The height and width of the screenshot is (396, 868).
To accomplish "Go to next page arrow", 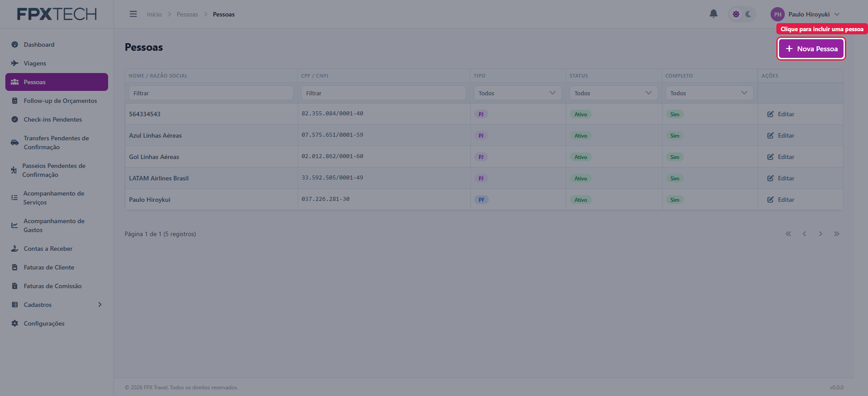I will pyautogui.click(x=820, y=234).
